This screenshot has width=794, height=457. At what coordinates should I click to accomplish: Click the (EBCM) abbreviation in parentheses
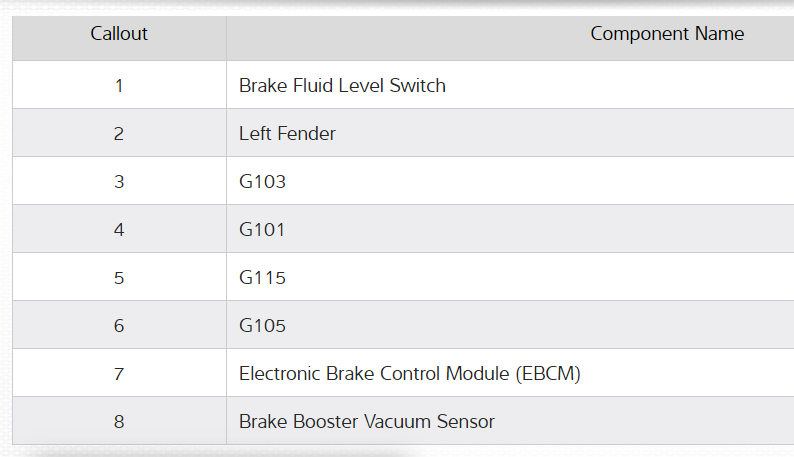548,374
